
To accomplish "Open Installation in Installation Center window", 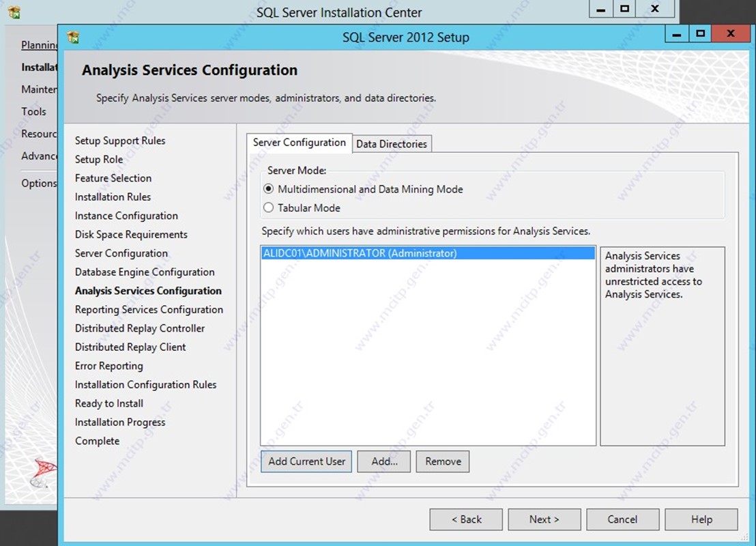I will pos(39,67).
